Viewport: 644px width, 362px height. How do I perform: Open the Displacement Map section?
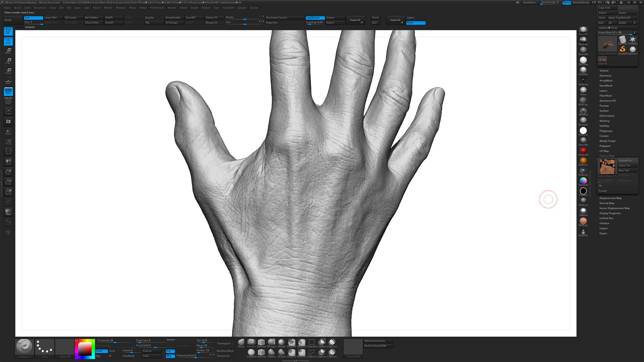pos(611,198)
